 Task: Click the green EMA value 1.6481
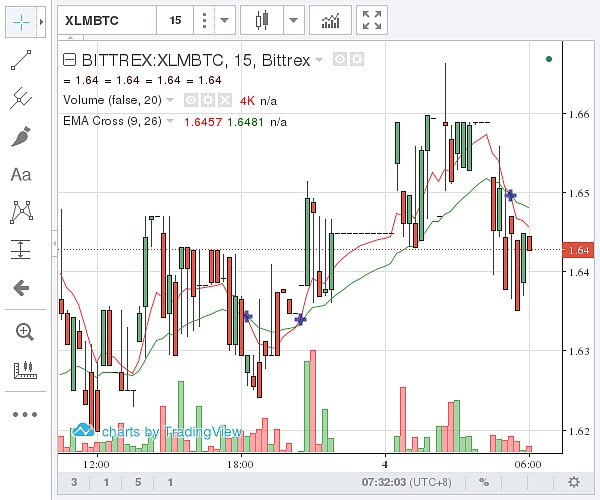coord(245,122)
